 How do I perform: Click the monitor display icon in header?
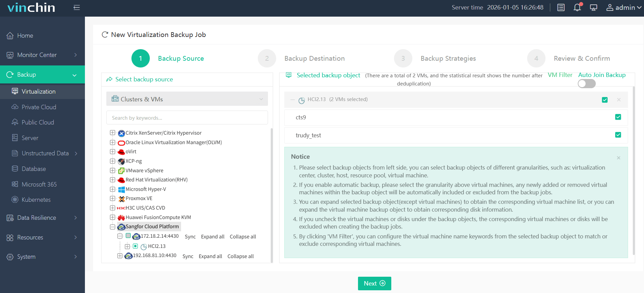[593, 7]
